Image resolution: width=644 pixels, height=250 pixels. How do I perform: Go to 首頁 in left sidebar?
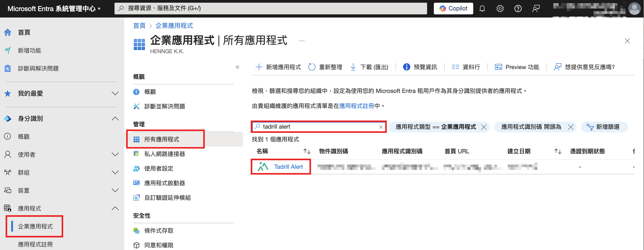pos(24,32)
